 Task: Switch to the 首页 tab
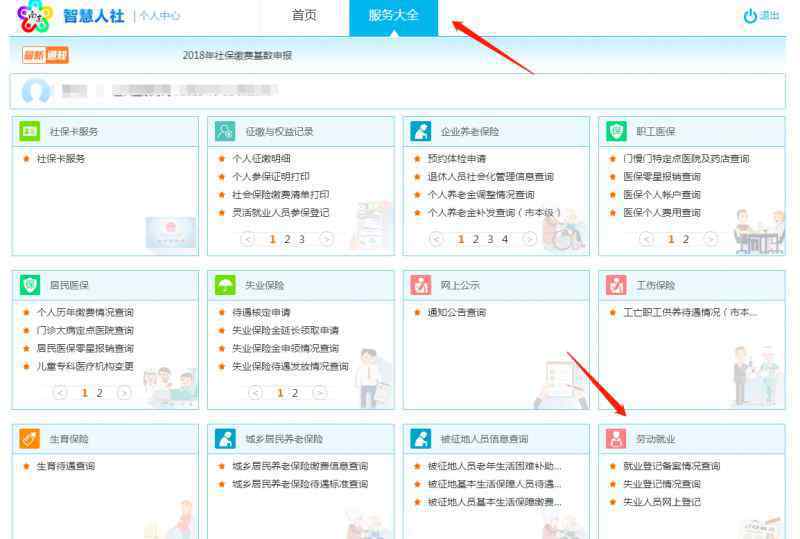pos(304,16)
